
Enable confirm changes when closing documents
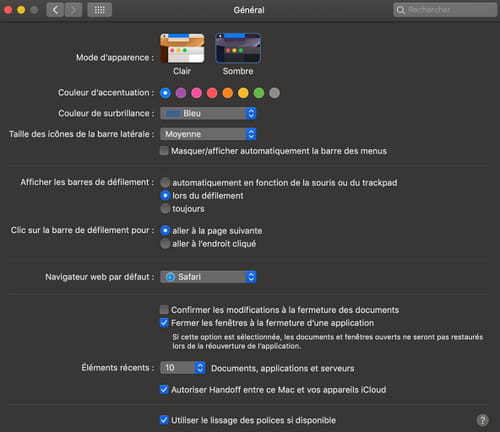pyautogui.click(x=164, y=310)
